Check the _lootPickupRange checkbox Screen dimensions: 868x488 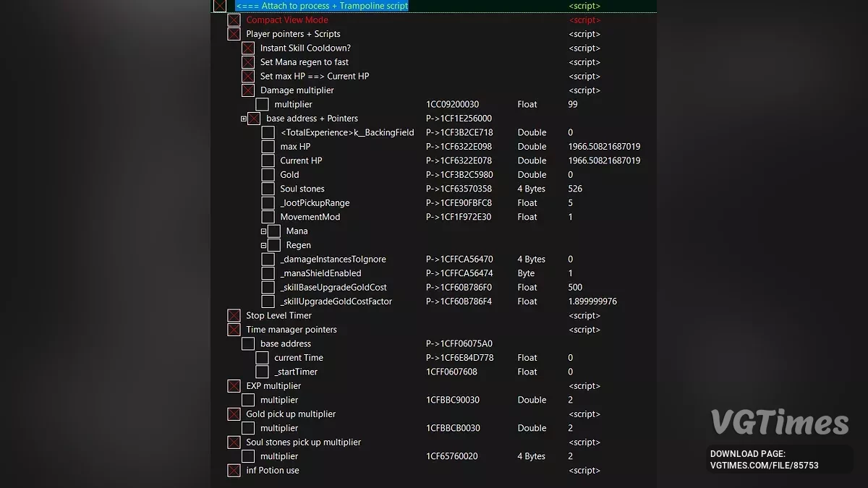(268, 203)
